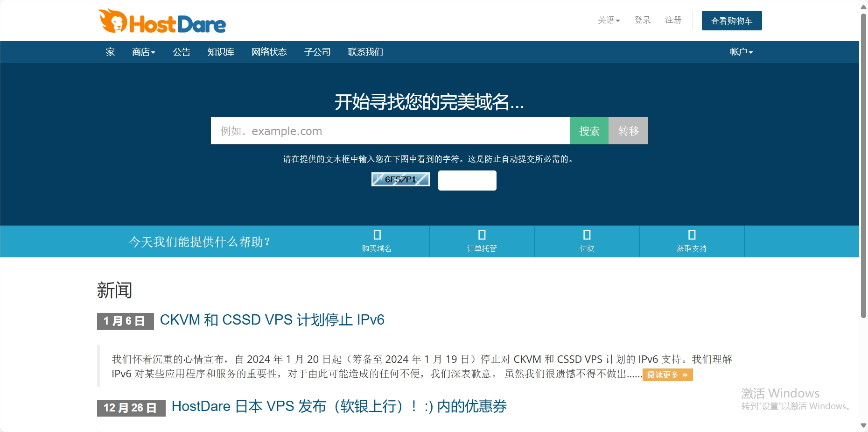Open the CKVM 和 CSSD VPS news article

[271, 320]
